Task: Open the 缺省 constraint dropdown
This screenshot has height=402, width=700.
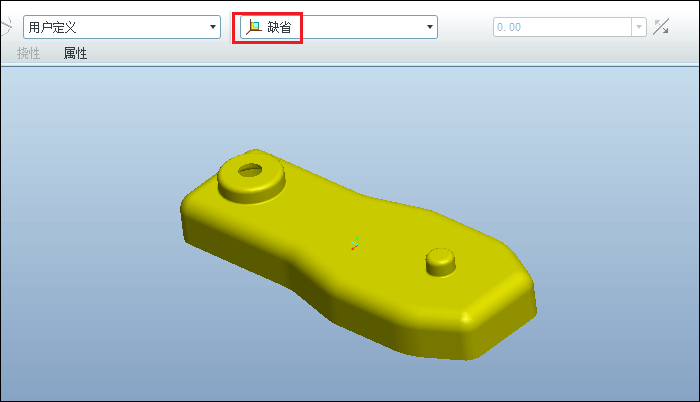Action: click(339, 27)
